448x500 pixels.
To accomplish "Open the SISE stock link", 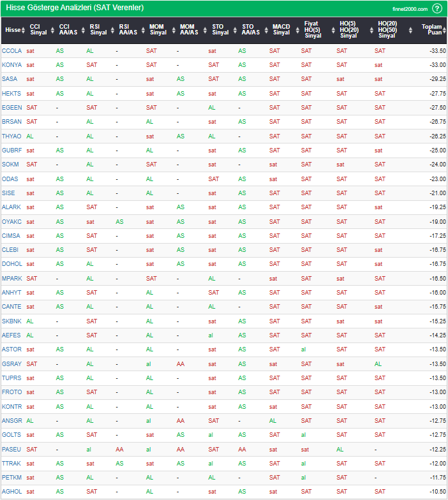I will [8, 193].
